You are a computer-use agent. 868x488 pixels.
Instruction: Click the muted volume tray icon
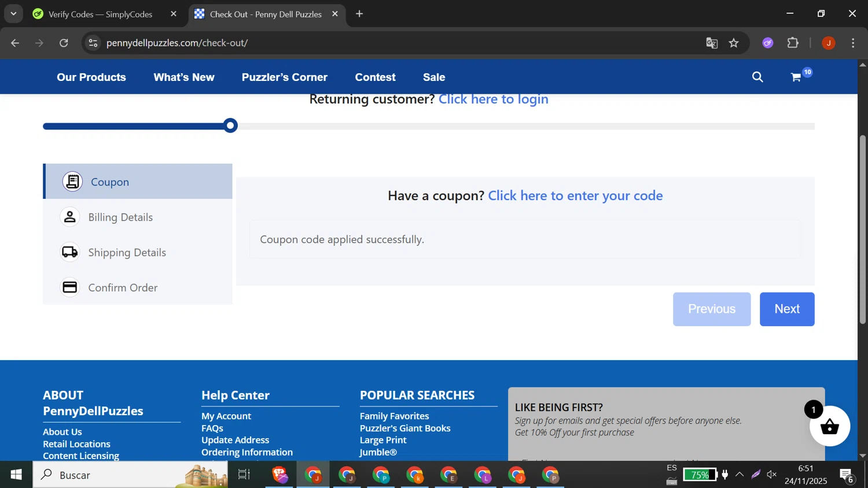[x=772, y=475]
